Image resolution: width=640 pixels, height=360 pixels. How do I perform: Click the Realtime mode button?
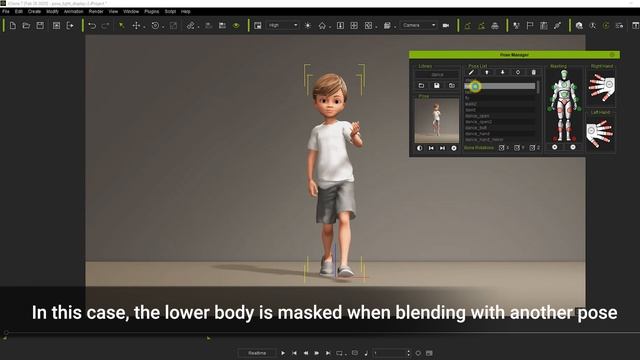257,353
